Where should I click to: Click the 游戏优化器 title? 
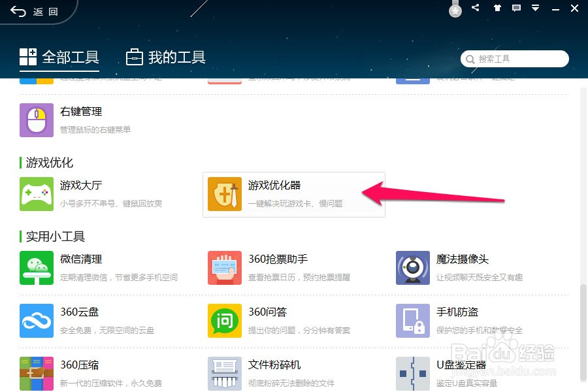point(274,186)
